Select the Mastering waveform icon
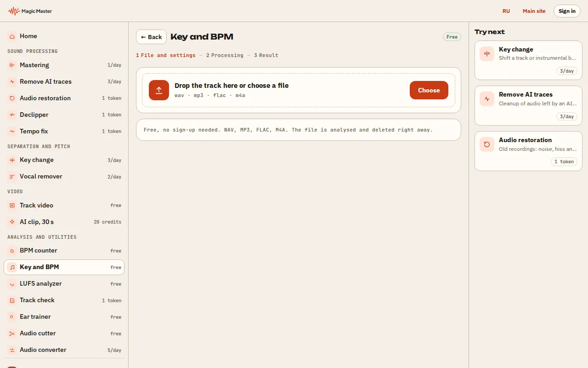 click(12, 65)
